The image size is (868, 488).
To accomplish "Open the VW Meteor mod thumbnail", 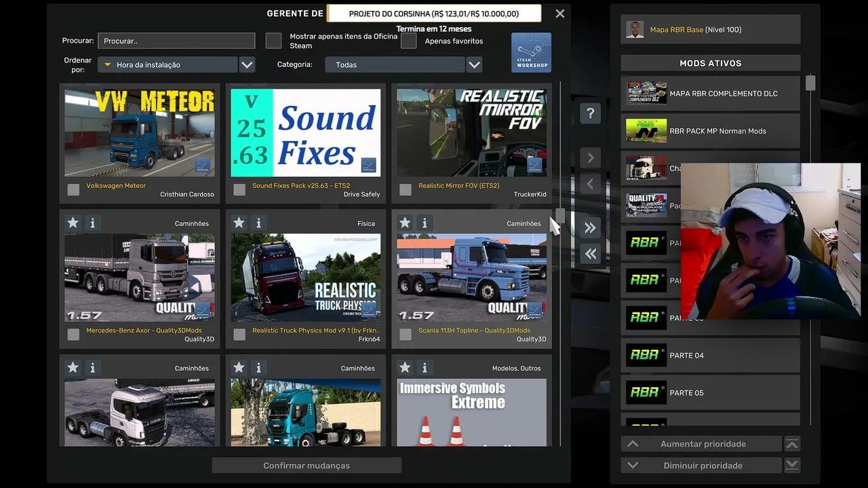I will click(x=140, y=133).
